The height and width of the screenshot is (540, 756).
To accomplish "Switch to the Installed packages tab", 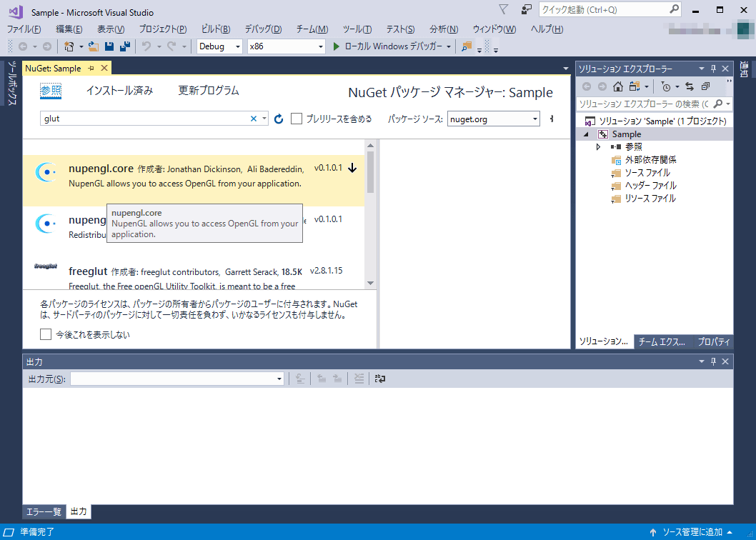I will 119,91.
